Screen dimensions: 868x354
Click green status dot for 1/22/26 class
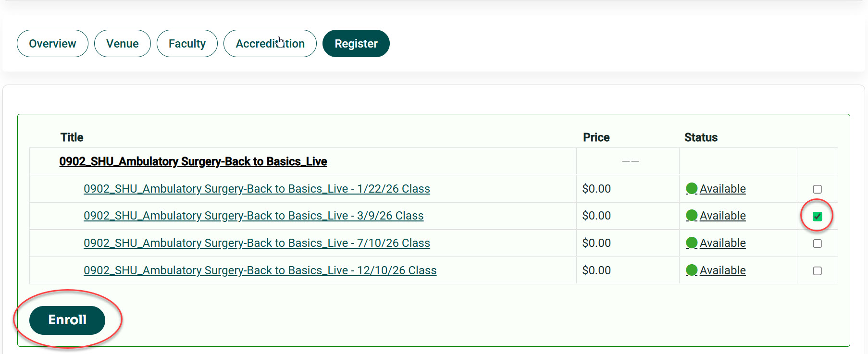692,189
